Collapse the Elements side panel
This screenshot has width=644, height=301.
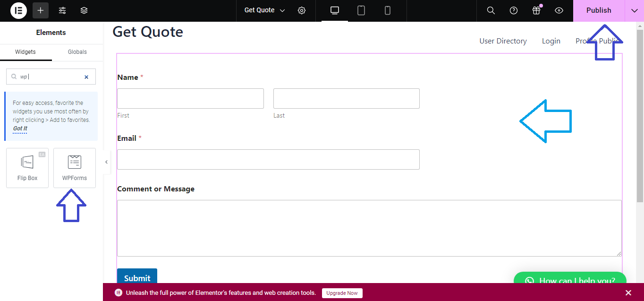[106, 162]
